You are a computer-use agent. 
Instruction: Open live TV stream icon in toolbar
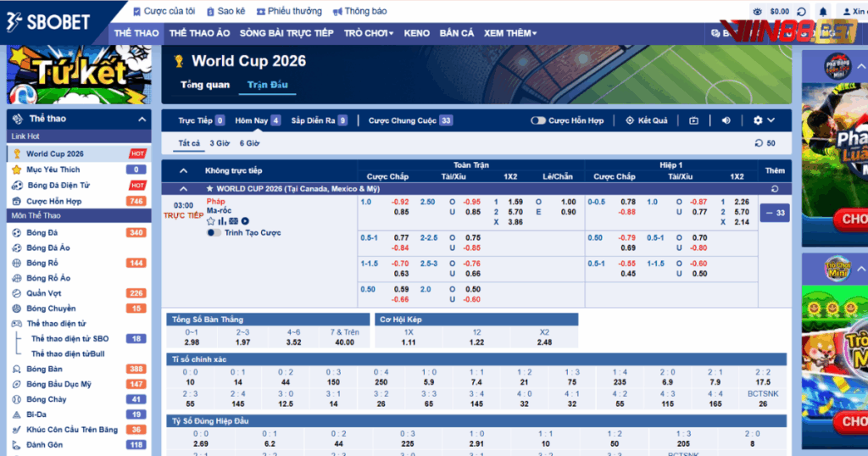[x=693, y=120]
